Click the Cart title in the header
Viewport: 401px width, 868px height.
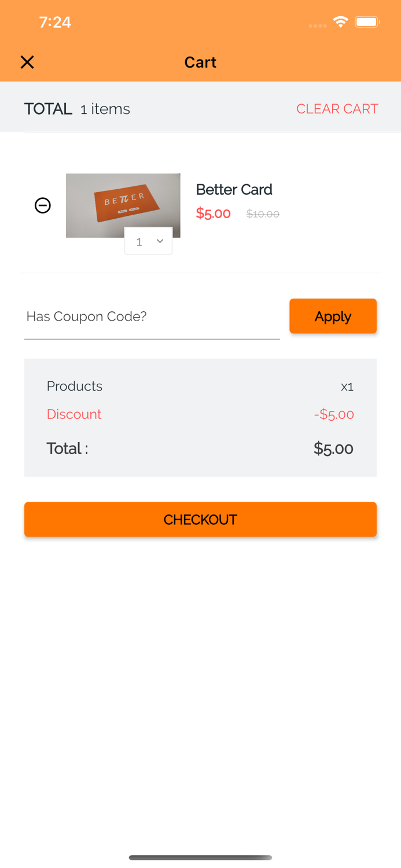click(200, 62)
